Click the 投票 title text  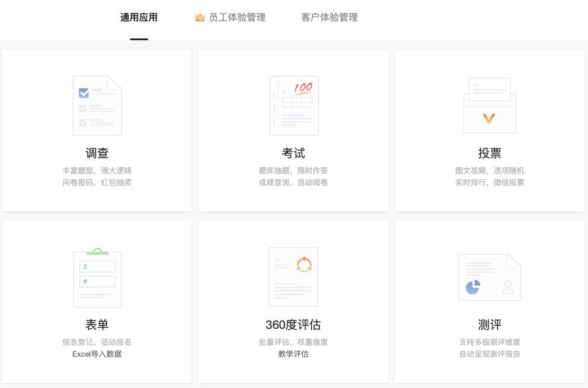pos(490,153)
